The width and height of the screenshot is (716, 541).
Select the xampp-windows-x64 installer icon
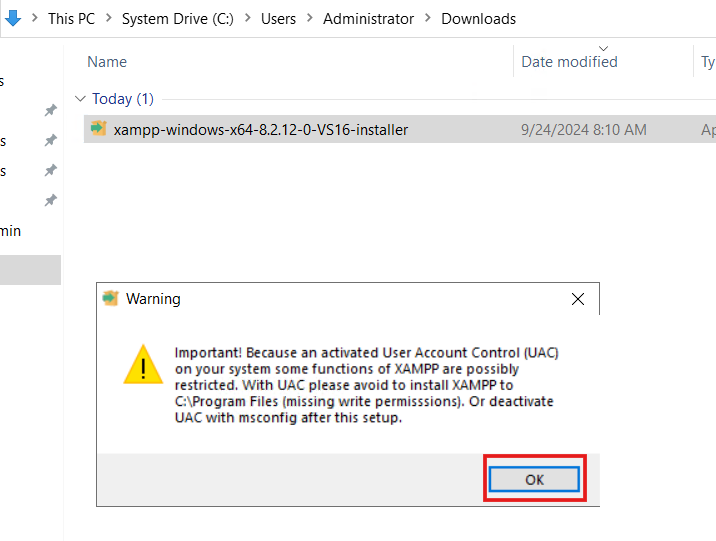[x=99, y=129]
